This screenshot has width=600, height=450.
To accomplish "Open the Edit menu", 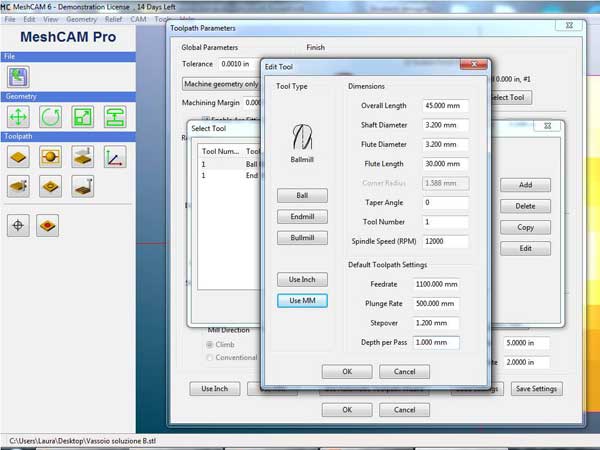I will click(x=29, y=19).
